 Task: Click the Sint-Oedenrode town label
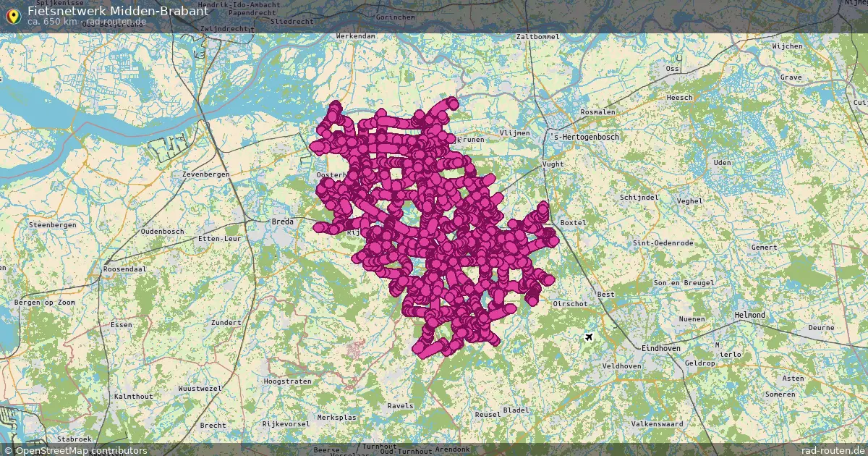tap(663, 243)
